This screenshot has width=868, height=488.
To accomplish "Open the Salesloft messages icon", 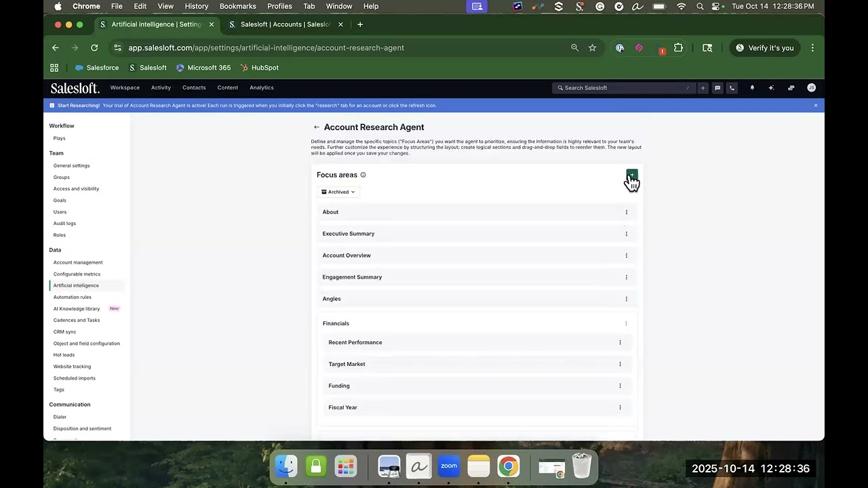I will click(717, 87).
